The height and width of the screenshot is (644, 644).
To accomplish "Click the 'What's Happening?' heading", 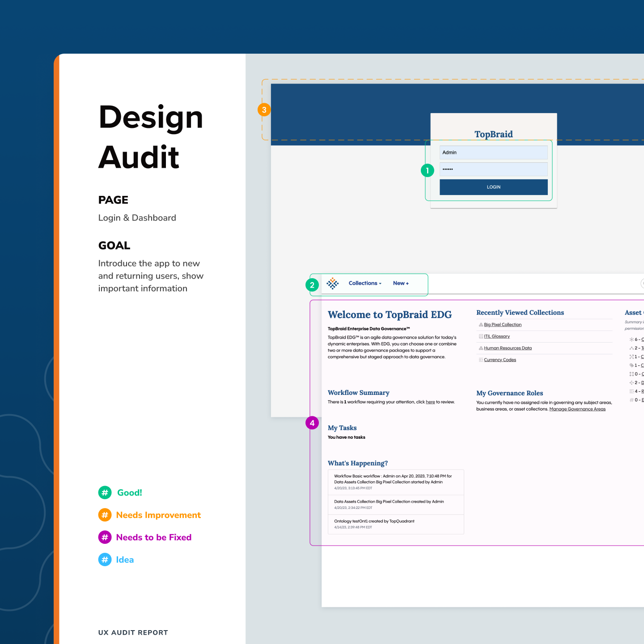I will [358, 463].
